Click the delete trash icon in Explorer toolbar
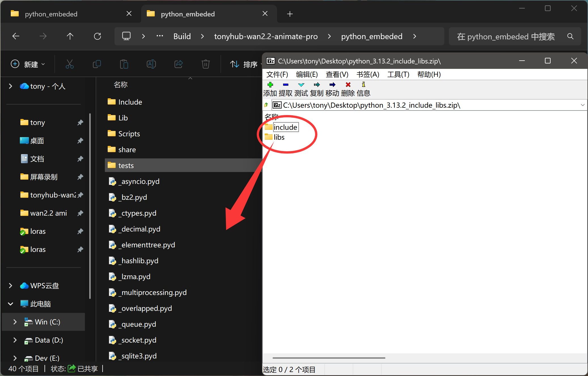Image resolution: width=588 pixels, height=376 pixels. [x=205, y=64]
